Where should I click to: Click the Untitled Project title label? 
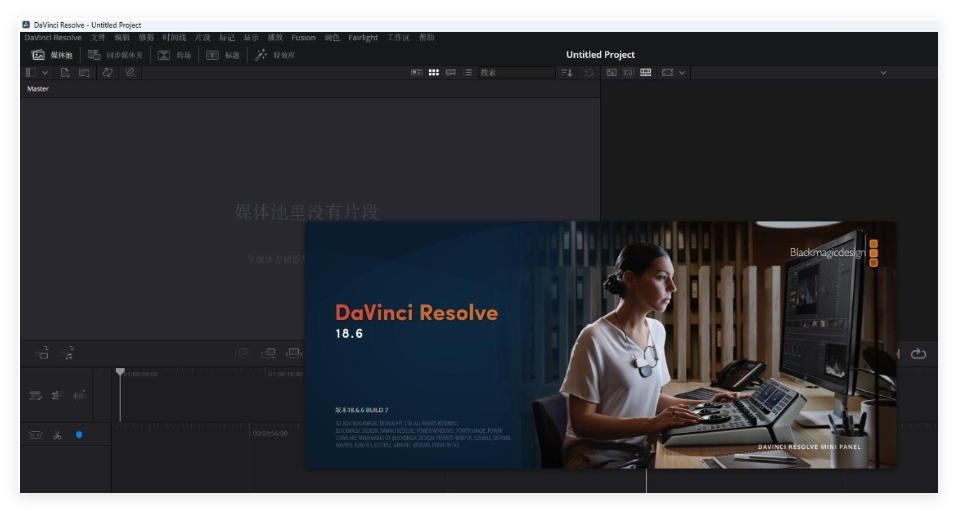pyautogui.click(x=601, y=55)
